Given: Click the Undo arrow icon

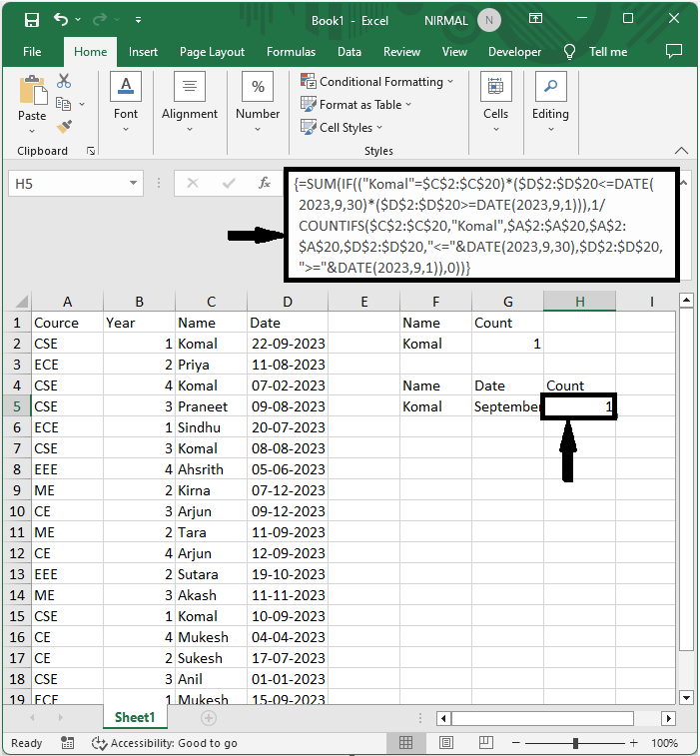Looking at the screenshot, I should pos(62,20).
